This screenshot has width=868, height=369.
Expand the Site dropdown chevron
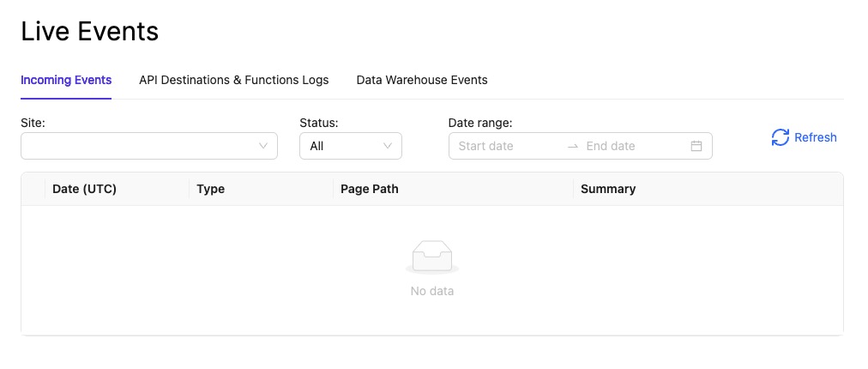(263, 146)
